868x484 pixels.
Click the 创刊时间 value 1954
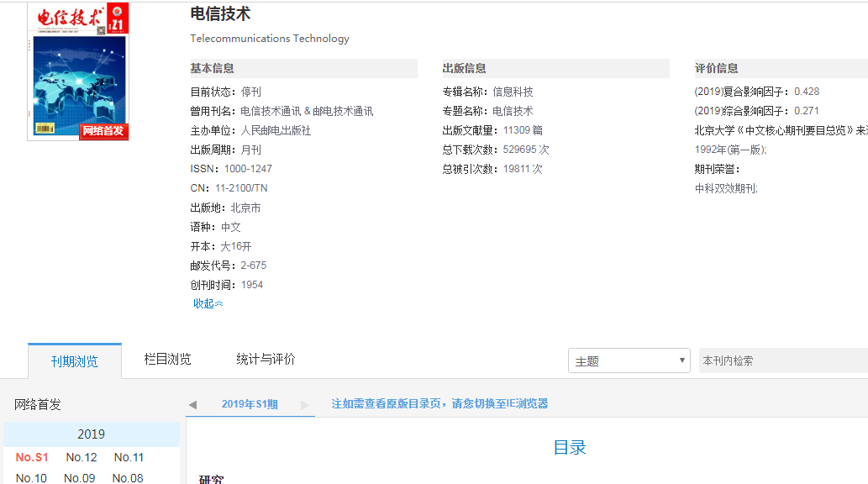[252, 285]
